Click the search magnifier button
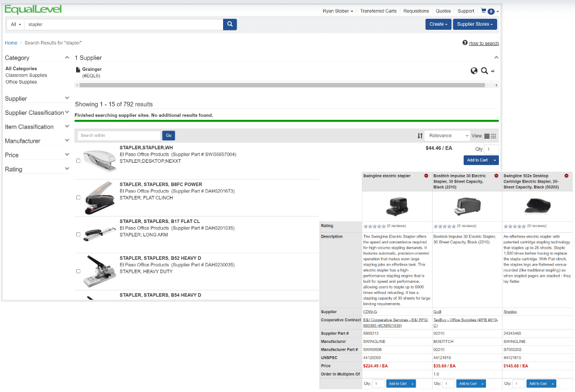 point(230,24)
